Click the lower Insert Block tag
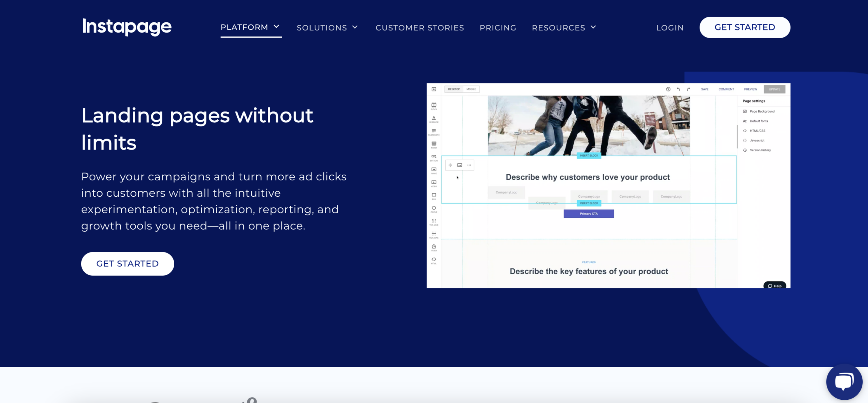This screenshot has width=868, height=403. 589,203
